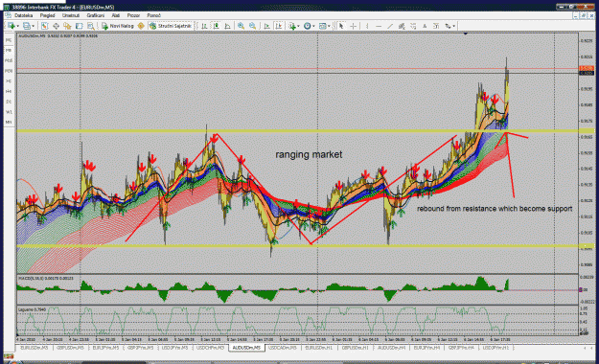The width and height of the screenshot is (599, 364).
Task: Launch MetaEditor from the toolbar
Action: [141, 26]
